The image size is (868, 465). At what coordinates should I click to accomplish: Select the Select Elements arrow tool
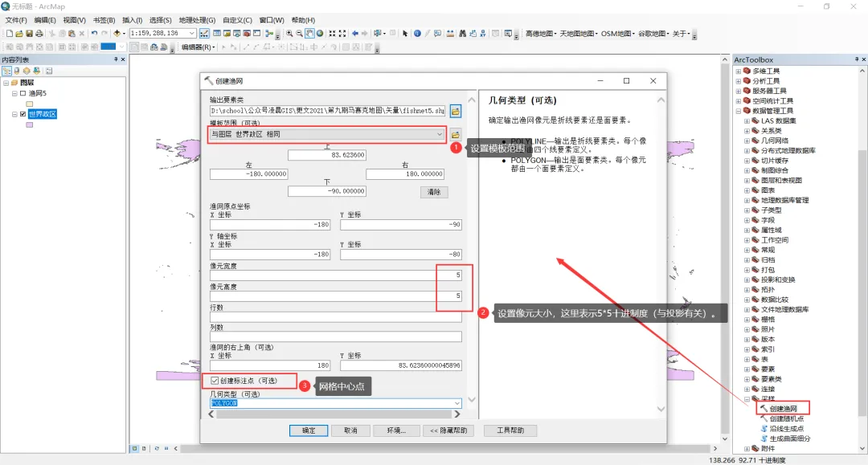click(x=405, y=34)
